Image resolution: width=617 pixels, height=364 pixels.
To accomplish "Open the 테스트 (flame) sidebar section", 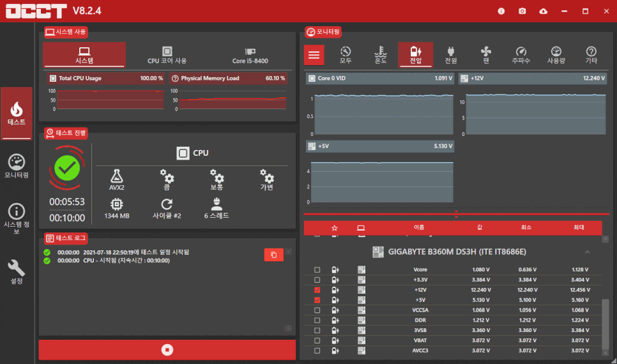I will [x=17, y=113].
